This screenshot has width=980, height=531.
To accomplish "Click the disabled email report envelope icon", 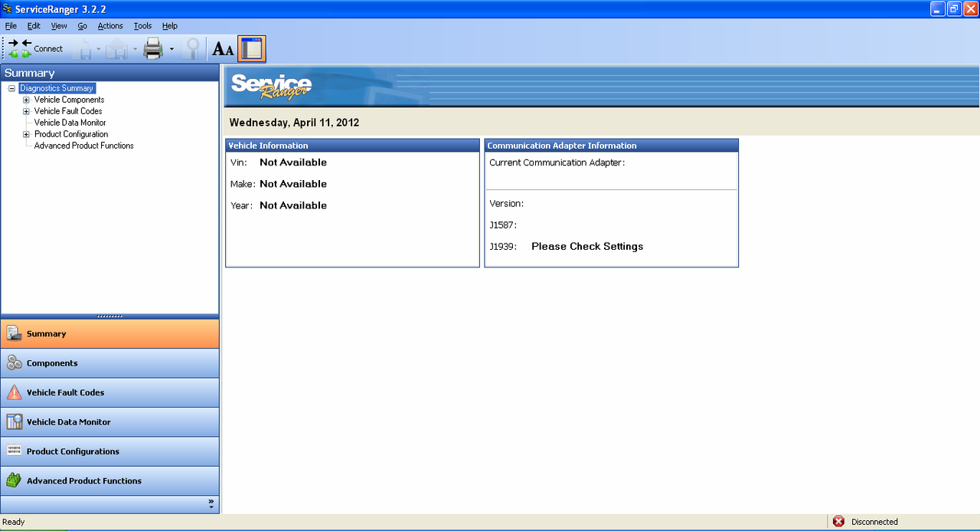I will coord(116,49).
